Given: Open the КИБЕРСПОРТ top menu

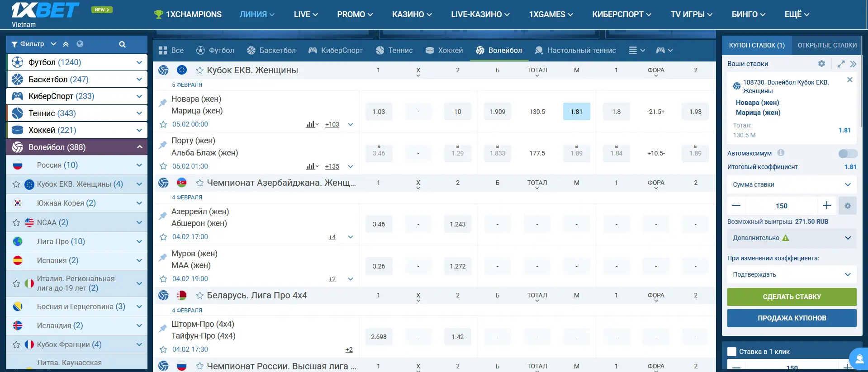Looking at the screenshot, I should coord(621,14).
